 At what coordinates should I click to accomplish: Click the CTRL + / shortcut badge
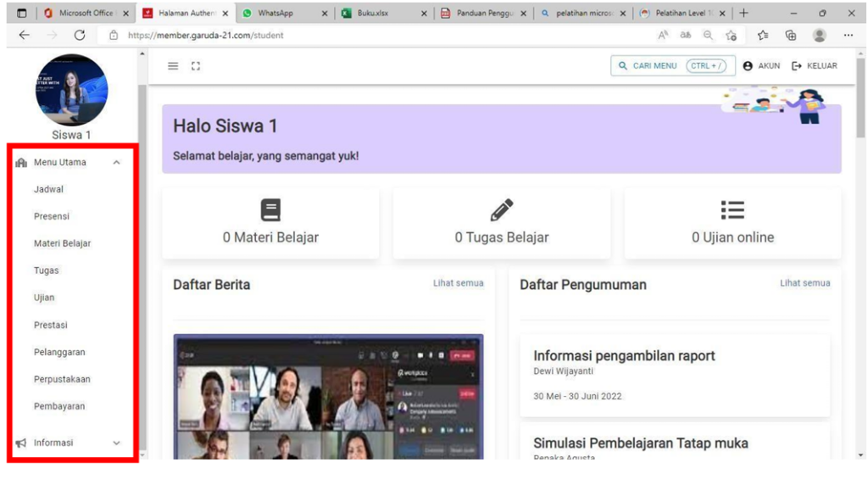click(x=706, y=65)
